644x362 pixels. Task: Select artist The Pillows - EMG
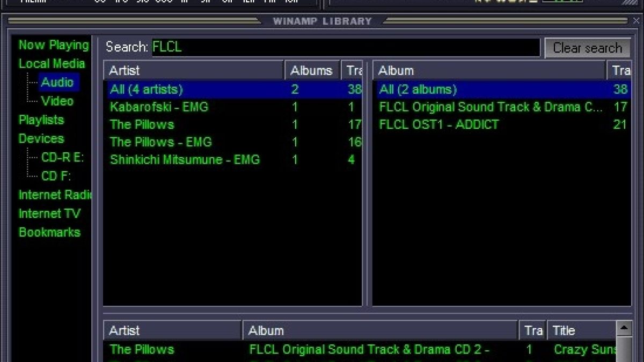(x=233, y=142)
